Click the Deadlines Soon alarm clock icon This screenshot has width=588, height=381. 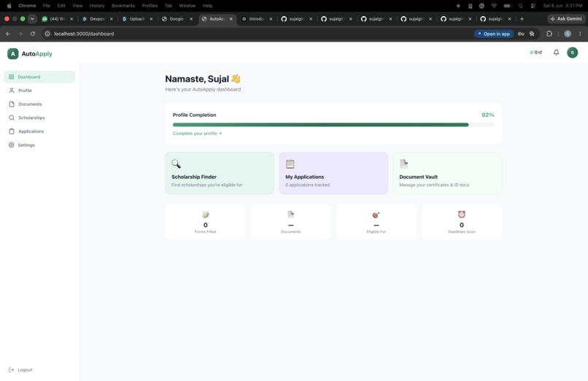(462, 214)
